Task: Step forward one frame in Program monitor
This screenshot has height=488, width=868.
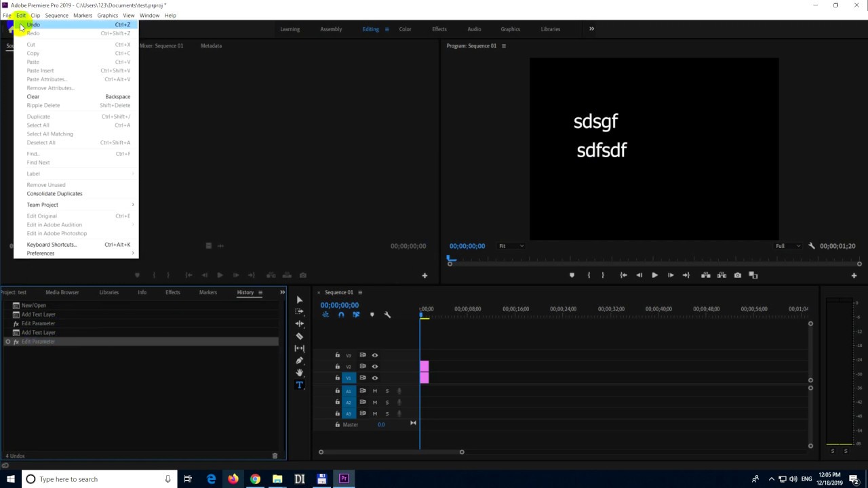Action: tap(671, 275)
